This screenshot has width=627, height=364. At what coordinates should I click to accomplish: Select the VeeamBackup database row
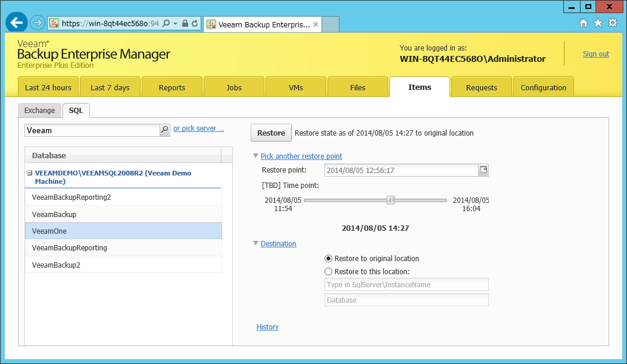pyautogui.click(x=124, y=214)
